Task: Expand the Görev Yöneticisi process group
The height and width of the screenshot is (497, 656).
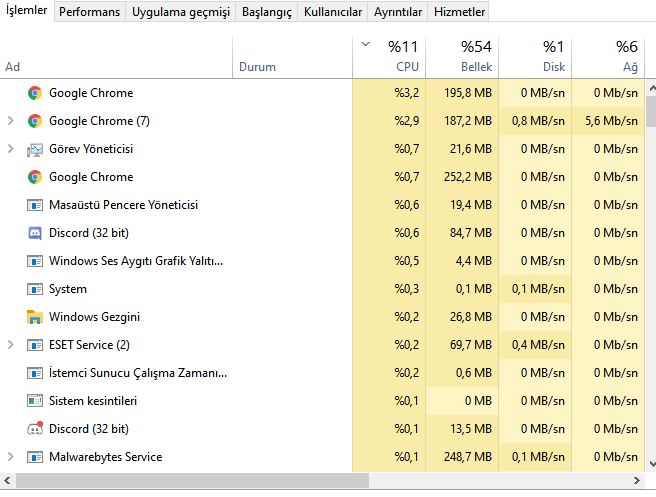Action: pos(11,149)
